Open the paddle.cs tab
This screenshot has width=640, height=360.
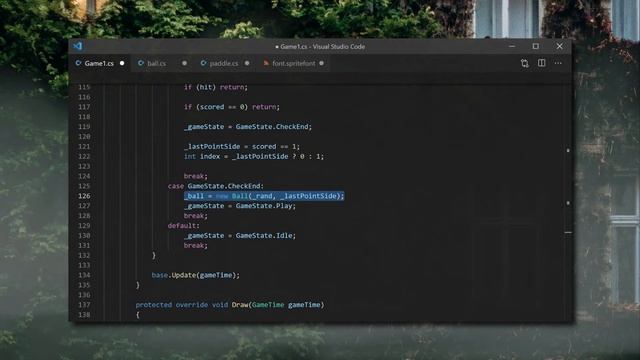tap(224, 63)
